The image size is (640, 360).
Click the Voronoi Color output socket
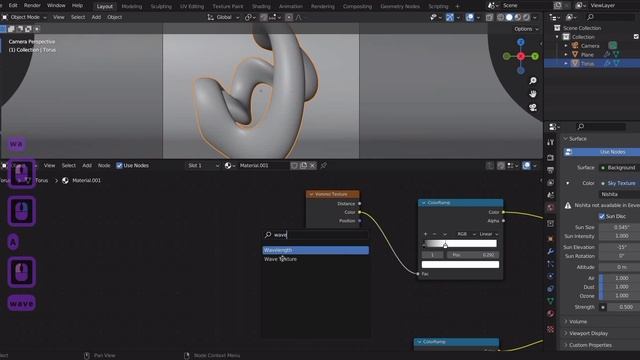click(359, 212)
